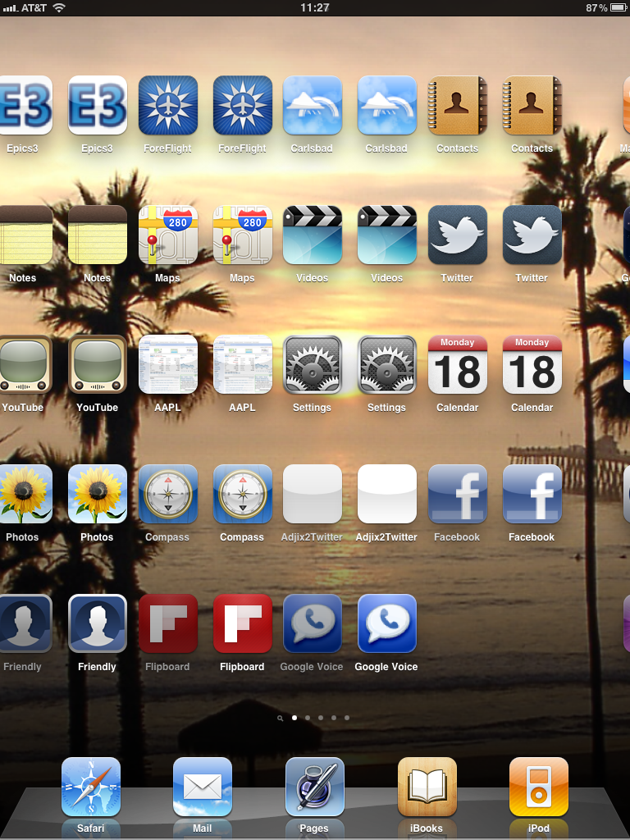Open the Photos sunflower icon beside Compass

[x=98, y=494]
